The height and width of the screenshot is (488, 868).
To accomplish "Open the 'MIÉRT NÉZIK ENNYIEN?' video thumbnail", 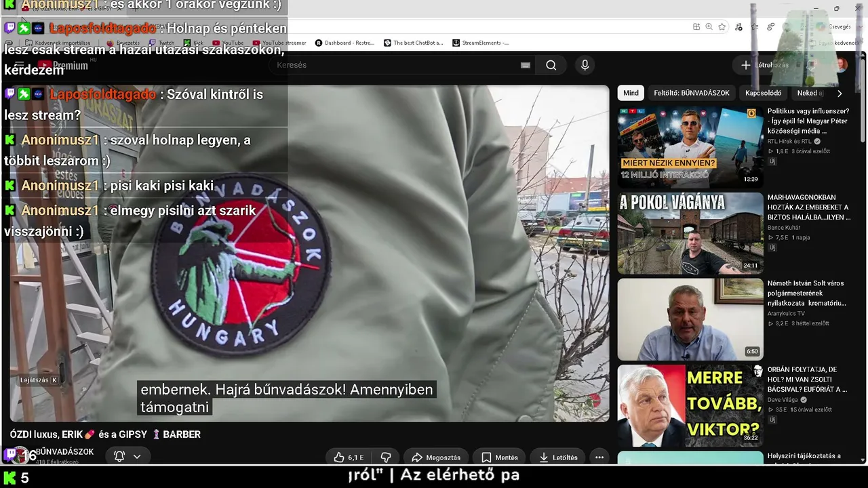I will [690, 146].
